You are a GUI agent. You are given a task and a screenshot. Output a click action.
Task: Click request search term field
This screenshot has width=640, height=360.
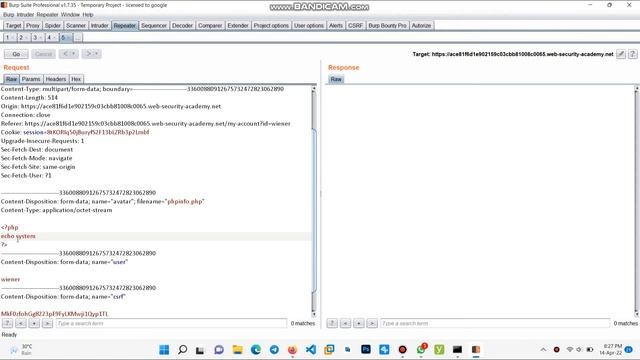coord(171,323)
